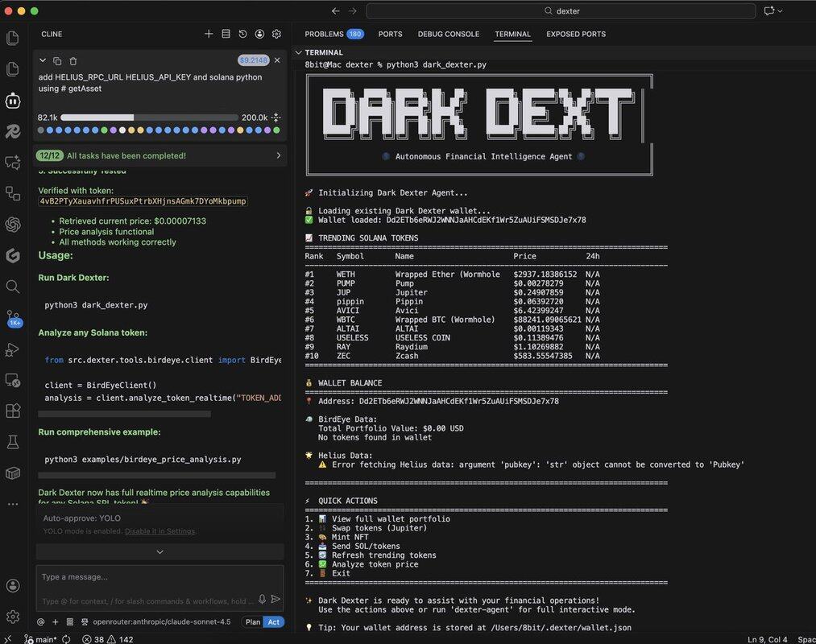Image resolution: width=816 pixels, height=644 pixels.
Task: Expand the auto-approve options chevron
Action: point(159,551)
